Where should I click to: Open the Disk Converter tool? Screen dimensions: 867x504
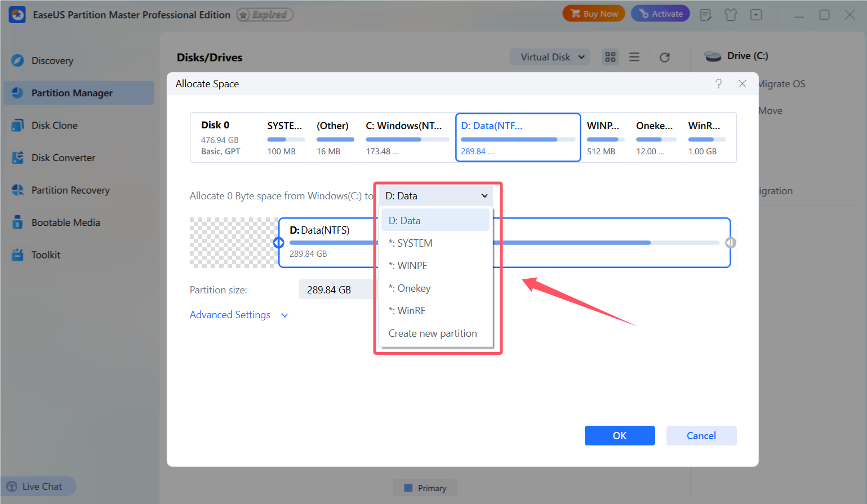point(63,158)
